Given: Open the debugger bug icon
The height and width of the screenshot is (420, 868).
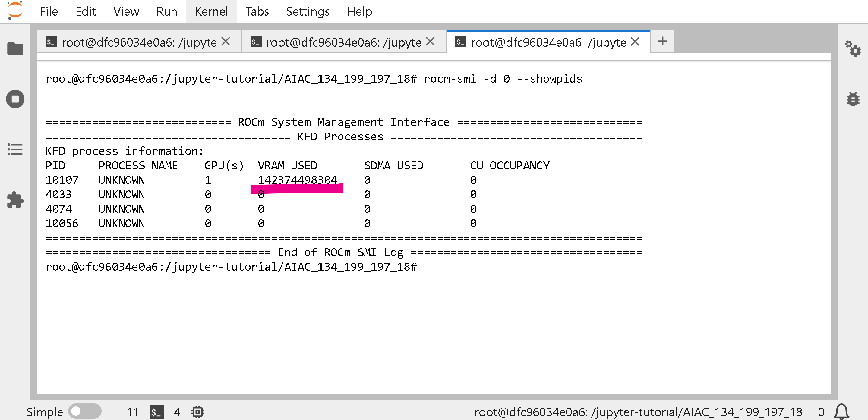Looking at the screenshot, I should click(x=853, y=99).
